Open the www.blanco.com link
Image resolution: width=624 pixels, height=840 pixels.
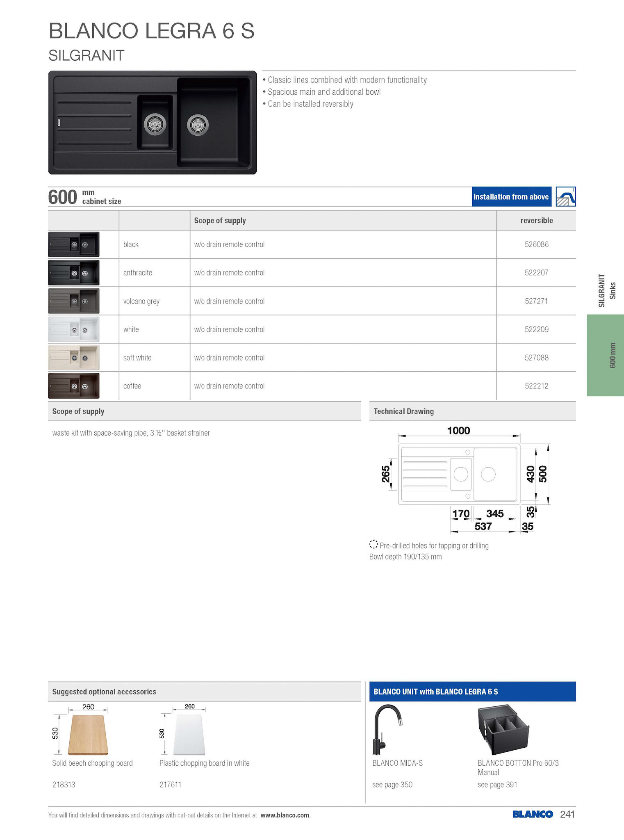pos(285,815)
